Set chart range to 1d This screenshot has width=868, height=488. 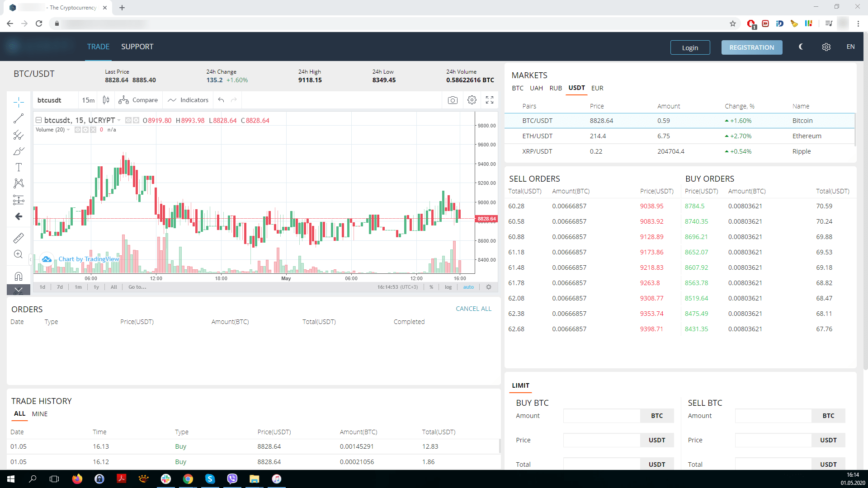tap(42, 287)
